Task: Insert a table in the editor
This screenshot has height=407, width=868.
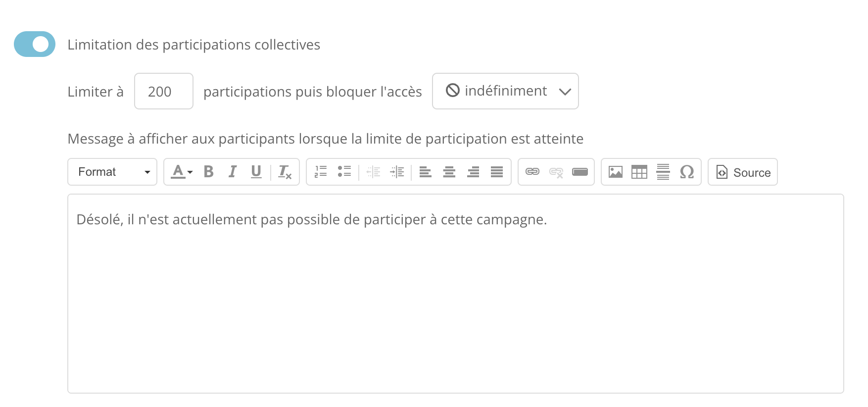Action: pyautogui.click(x=639, y=172)
